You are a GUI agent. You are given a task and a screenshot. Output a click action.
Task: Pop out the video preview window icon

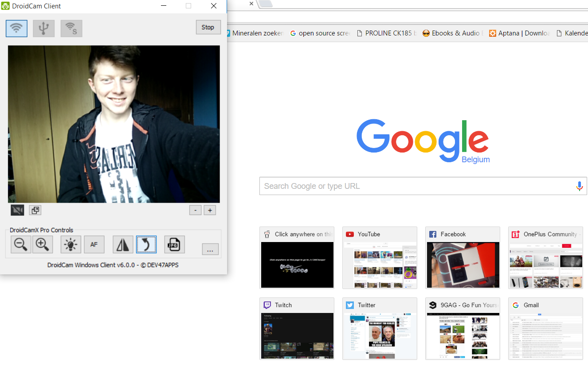tap(35, 210)
